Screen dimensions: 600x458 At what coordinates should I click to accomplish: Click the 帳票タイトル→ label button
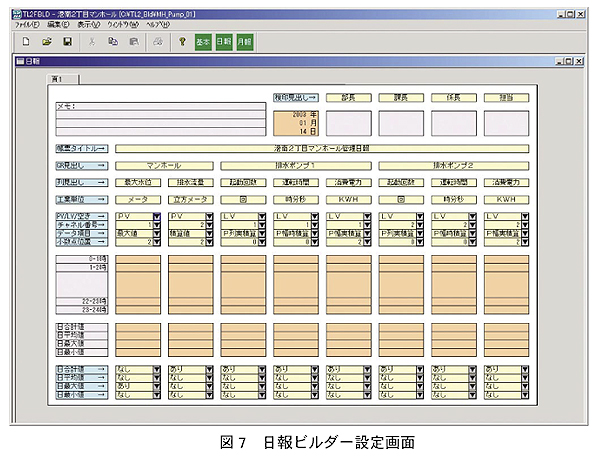click(x=81, y=148)
